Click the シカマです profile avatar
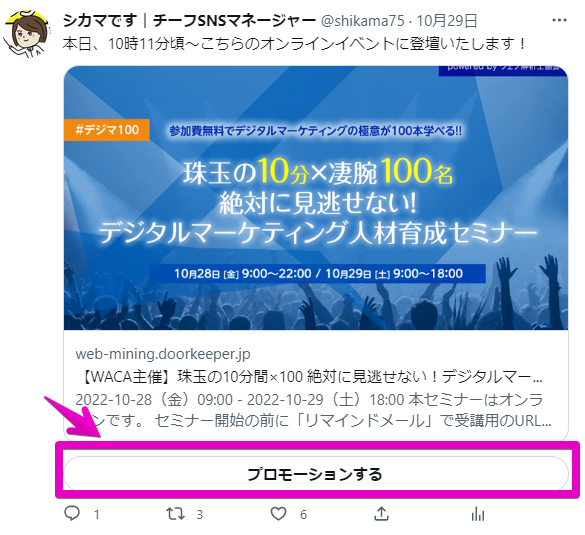 [x=26, y=34]
